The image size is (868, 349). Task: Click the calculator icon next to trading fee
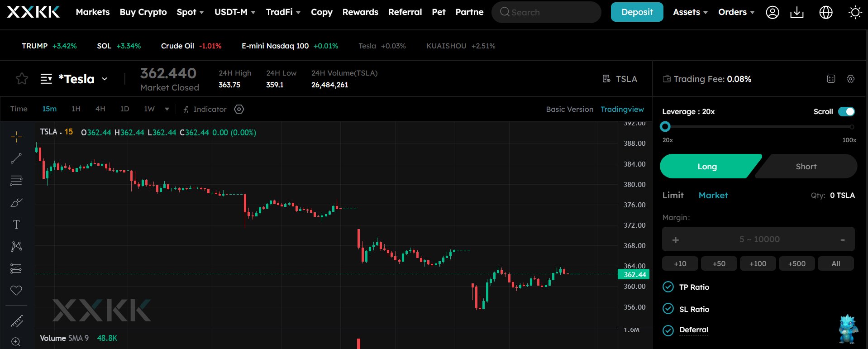pyautogui.click(x=831, y=79)
